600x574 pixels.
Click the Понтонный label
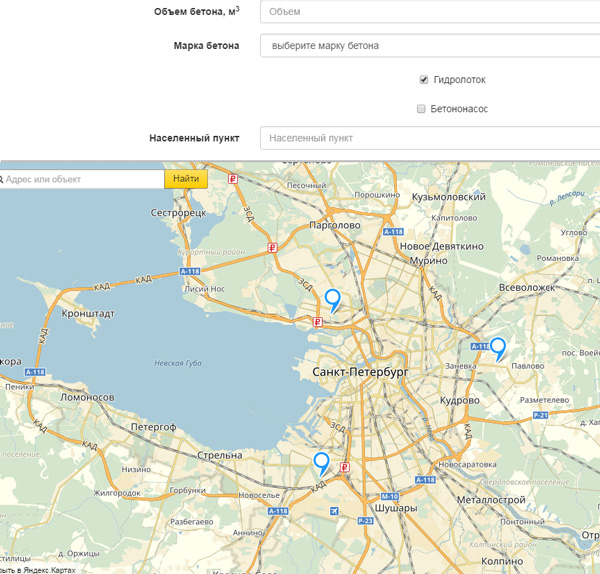pyautogui.click(x=522, y=522)
